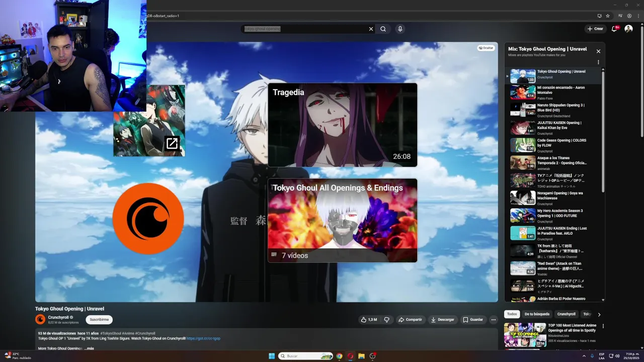The height and width of the screenshot is (362, 644).
Task: Click the #TokyoGhoul hashtag
Action: [x=110, y=333]
